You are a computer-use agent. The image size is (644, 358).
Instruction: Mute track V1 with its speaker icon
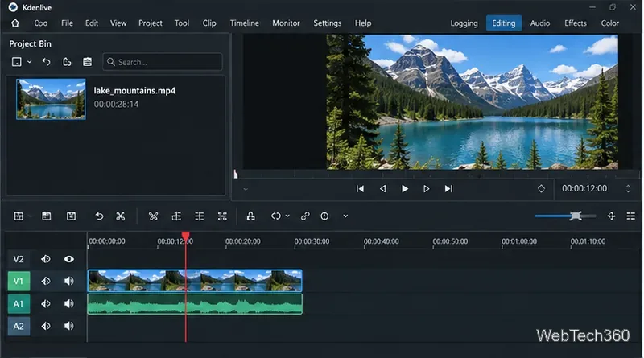69,282
